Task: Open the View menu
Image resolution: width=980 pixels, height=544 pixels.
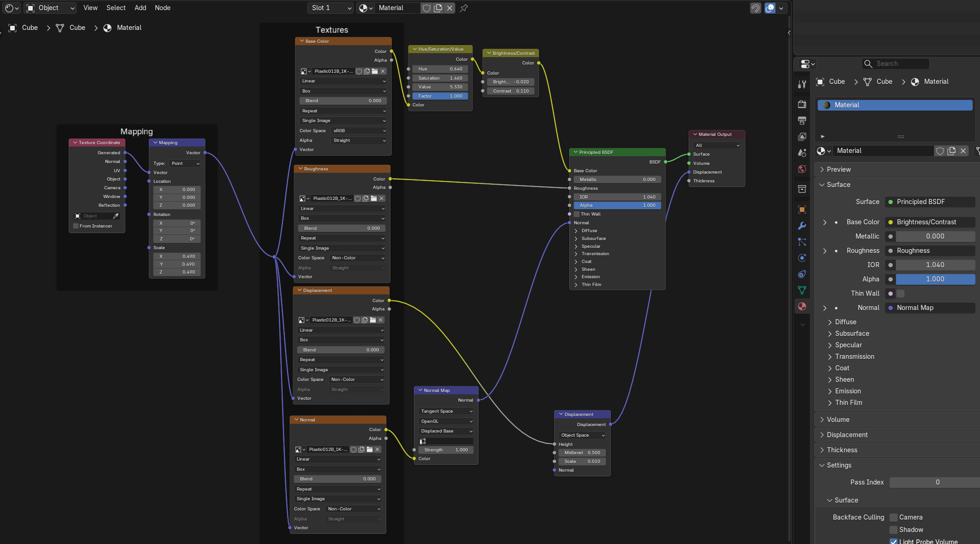Action: (90, 8)
